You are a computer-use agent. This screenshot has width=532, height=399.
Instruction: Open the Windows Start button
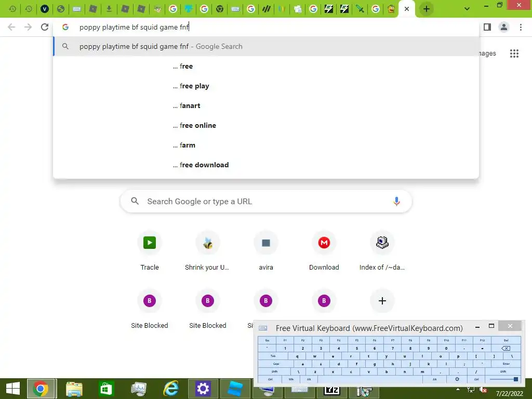click(x=13, y=389)
